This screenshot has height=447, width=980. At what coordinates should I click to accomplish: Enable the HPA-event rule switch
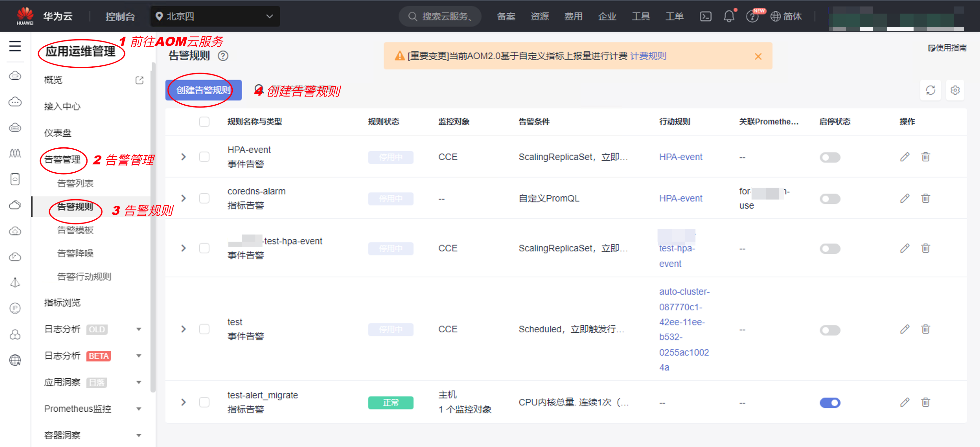point(829,157)
